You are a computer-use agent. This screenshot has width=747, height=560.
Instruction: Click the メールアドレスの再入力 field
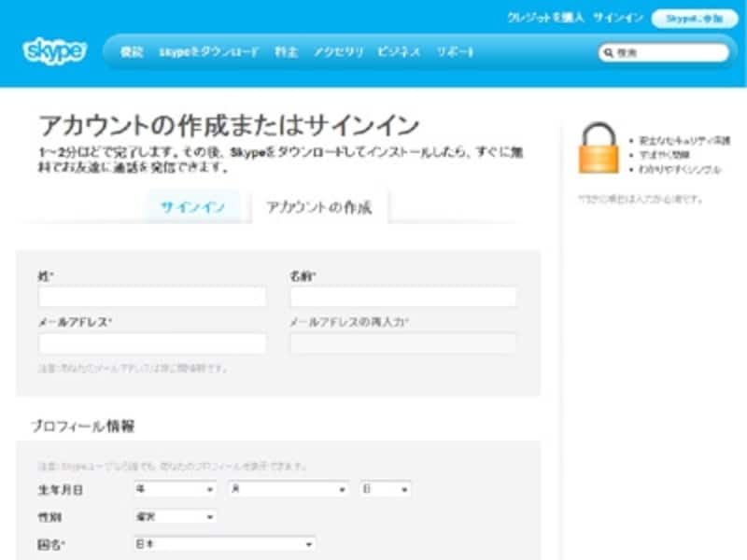pos(403,343)
